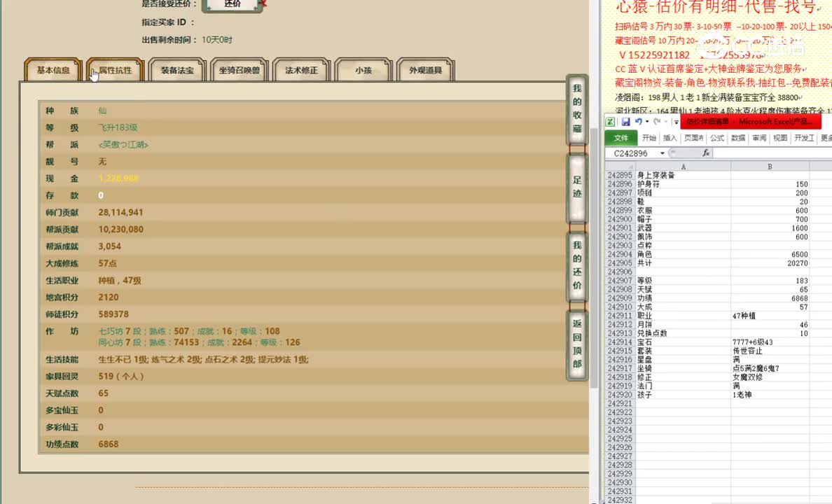Image resolution: width=832 pixels, height=504 pixels.
Task: Select column B header in Excel
Action: [x=770, y=167]
